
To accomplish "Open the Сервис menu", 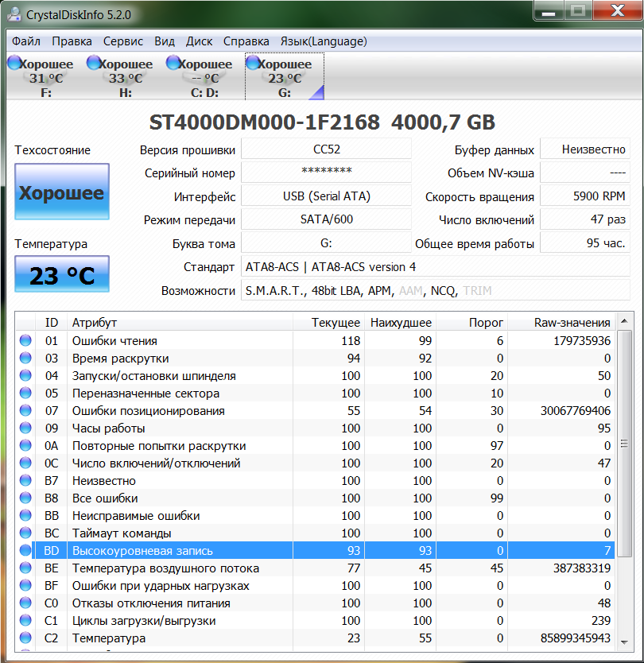I will [x=123, y=41].
